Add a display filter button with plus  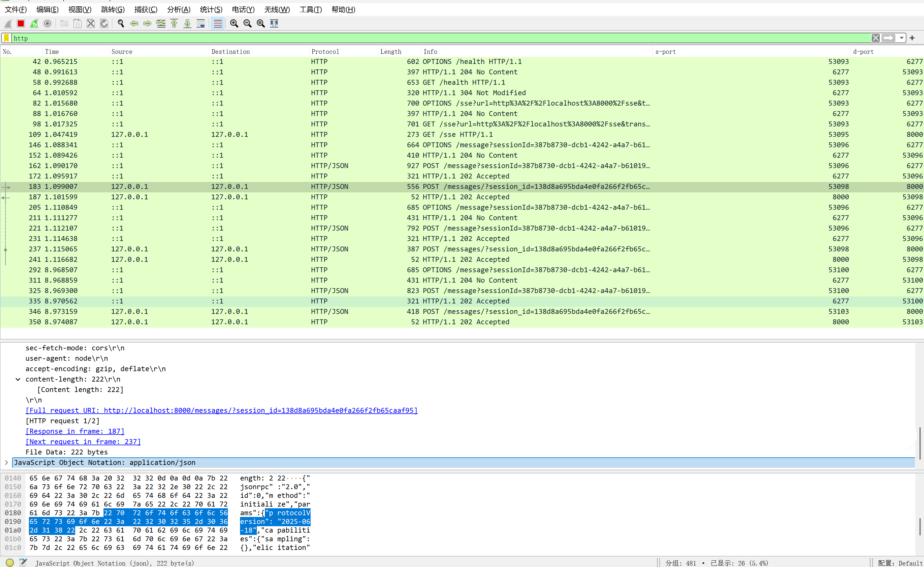coord(912,38)
